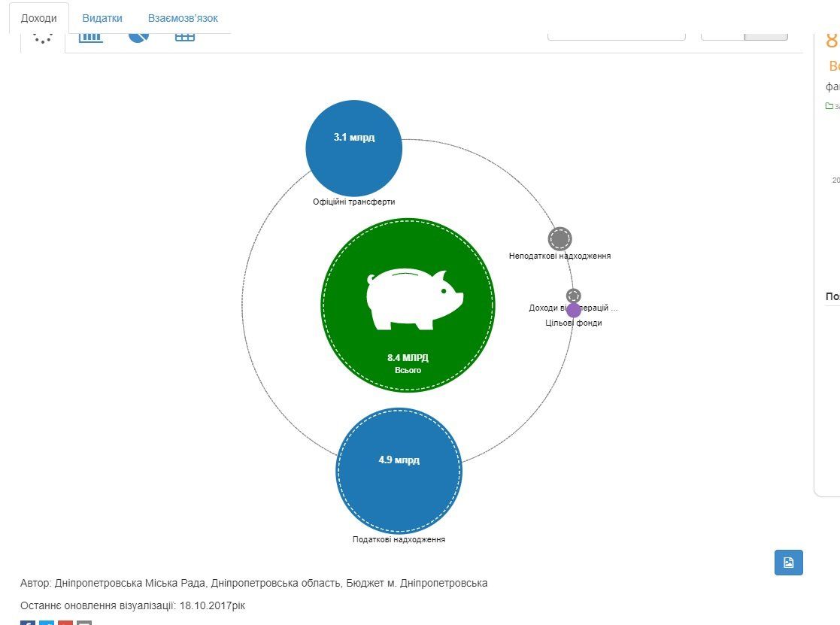Click the gray print icon at bottom
840x625 pixels.
(84, 622)
